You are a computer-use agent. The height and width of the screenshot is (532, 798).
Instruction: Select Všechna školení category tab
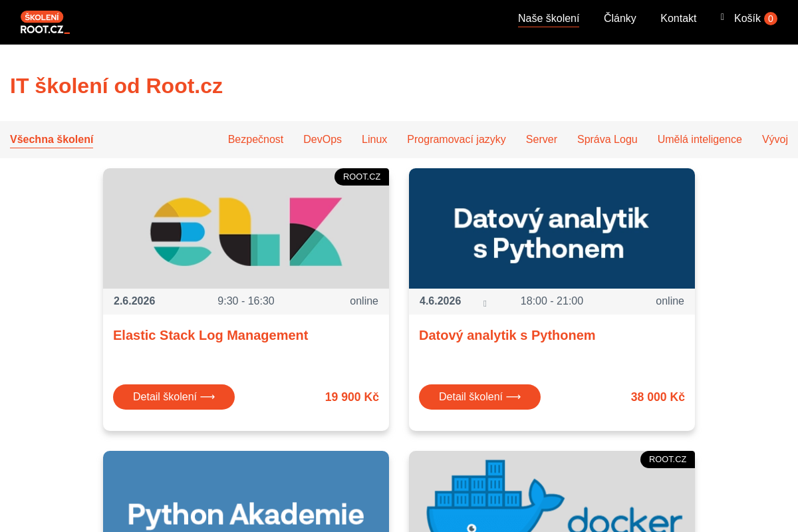(x=51, y=140)
